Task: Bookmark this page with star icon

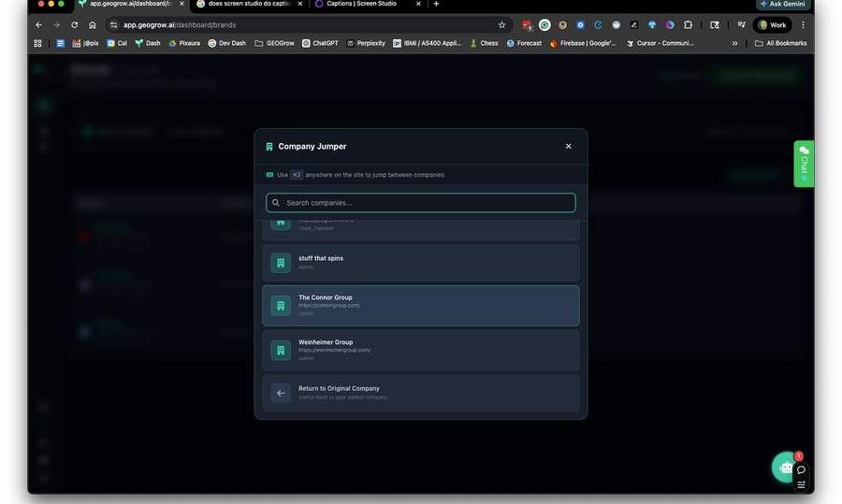Action: pos(501,25)
